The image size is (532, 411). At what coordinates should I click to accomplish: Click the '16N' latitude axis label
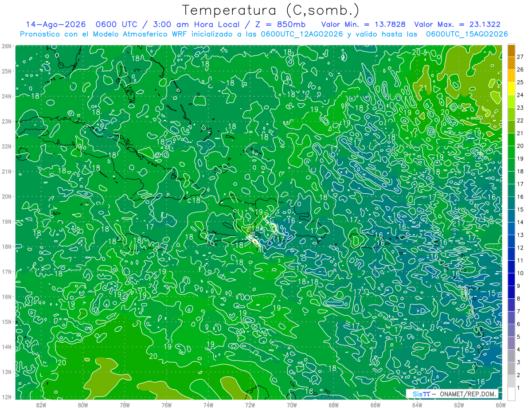pos(6,297)
